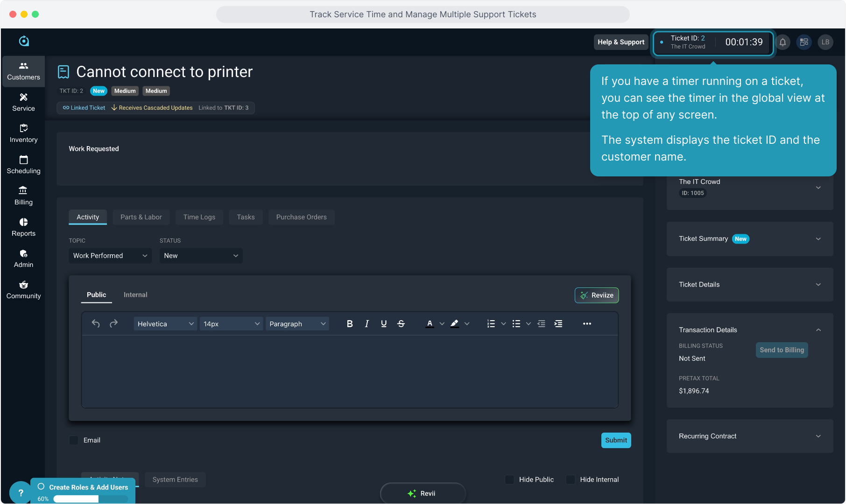Insert a numbered list in editor
Screen dimensions: 846x504
click(491, 324)
